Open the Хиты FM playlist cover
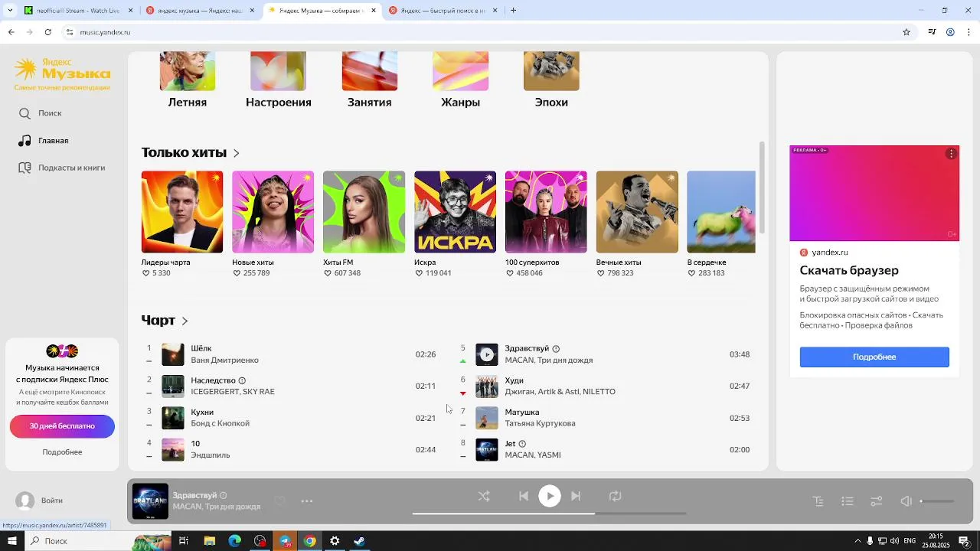Viewport: 980px width, 551px height. 364,212
